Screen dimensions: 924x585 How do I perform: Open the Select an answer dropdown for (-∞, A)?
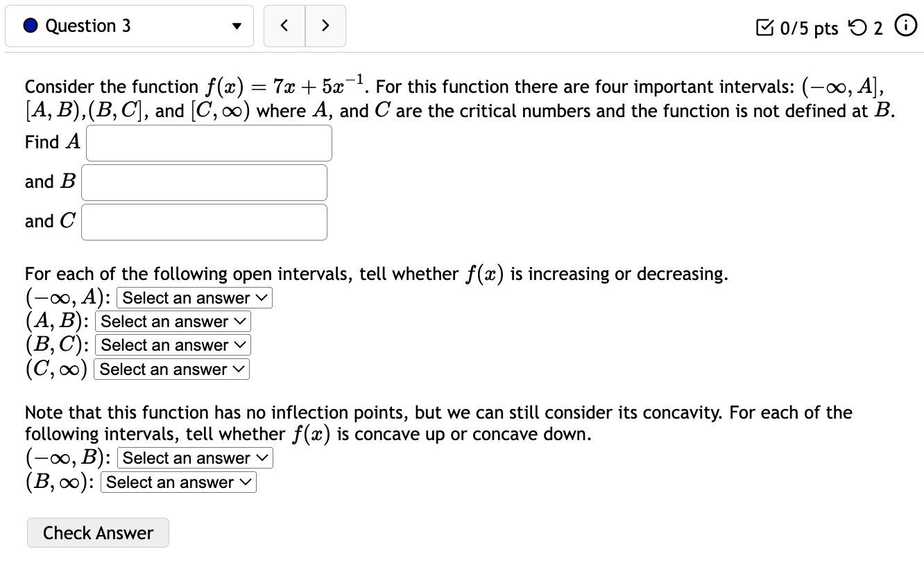point(194,298)
